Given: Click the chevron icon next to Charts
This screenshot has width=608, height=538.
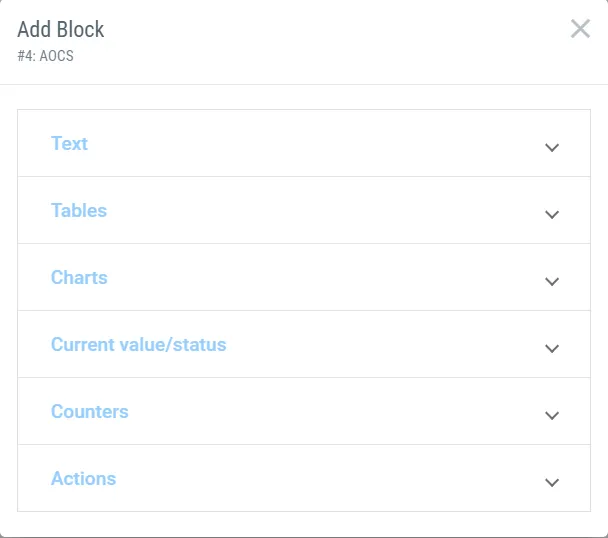Looking at the screenshot, I should click(551, 281).
